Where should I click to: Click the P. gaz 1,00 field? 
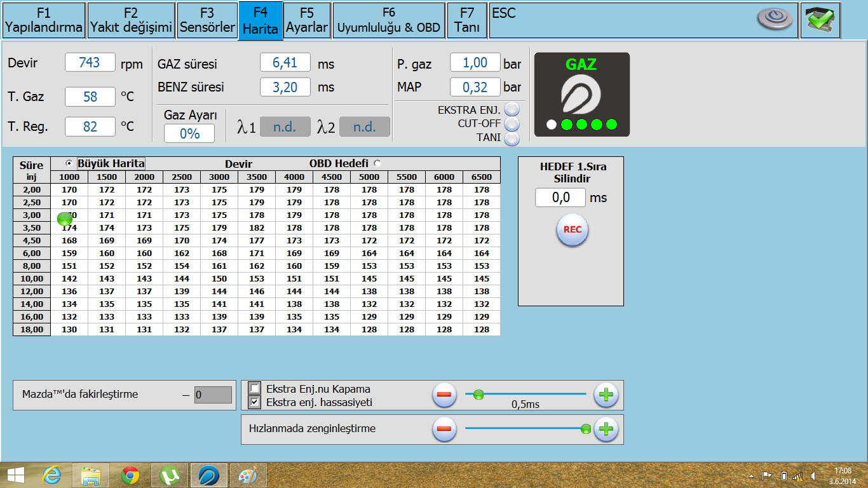475,62
